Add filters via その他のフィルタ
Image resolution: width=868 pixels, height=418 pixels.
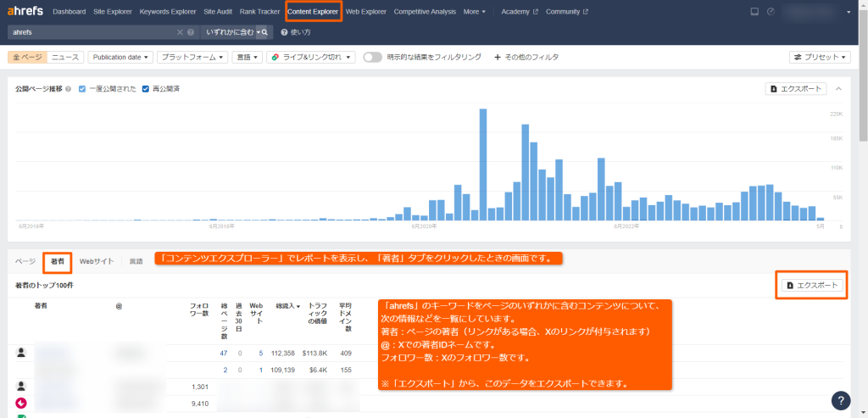(x=526, y=57)
